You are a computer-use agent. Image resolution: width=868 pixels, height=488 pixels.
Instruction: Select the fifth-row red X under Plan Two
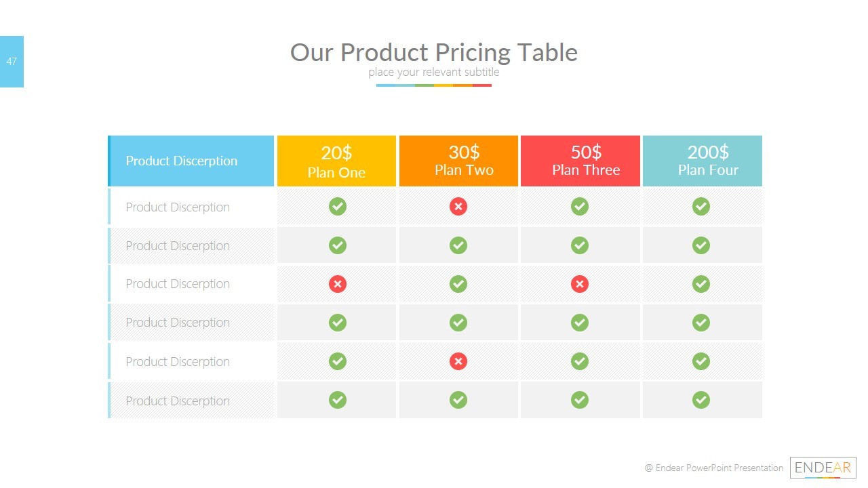(458, 361)
